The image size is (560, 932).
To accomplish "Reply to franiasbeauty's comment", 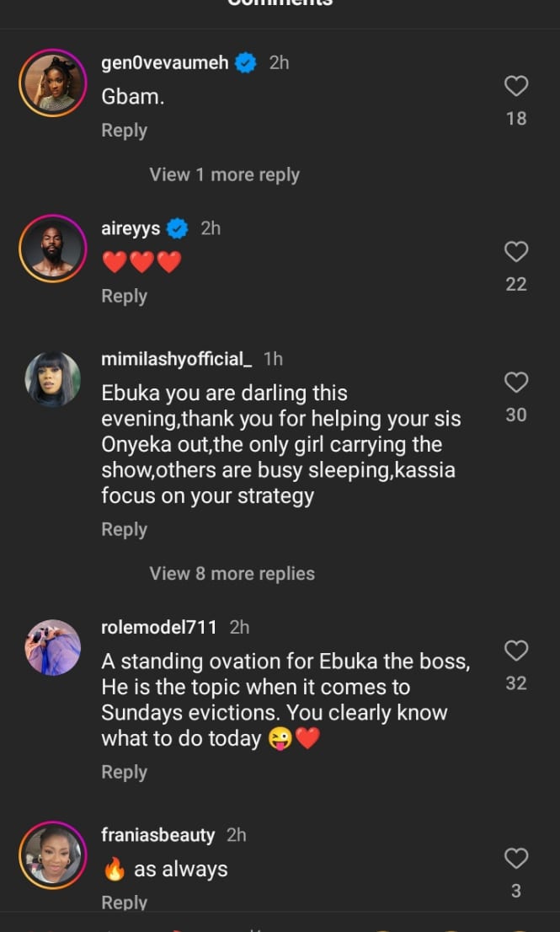I will point(124,903).
